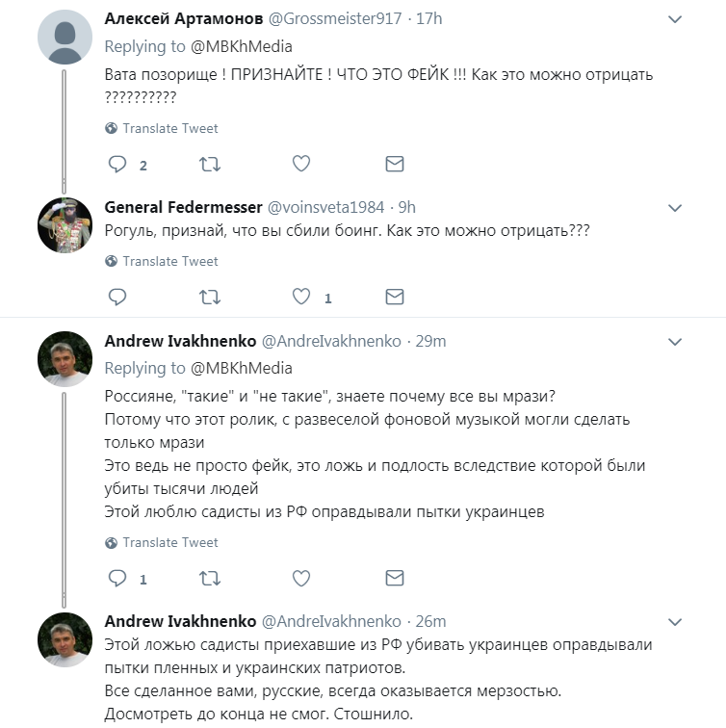This screenshot has width=726, height=728.
Task: View the @Grossmeister917 profile handle
Action: point(331,19)
